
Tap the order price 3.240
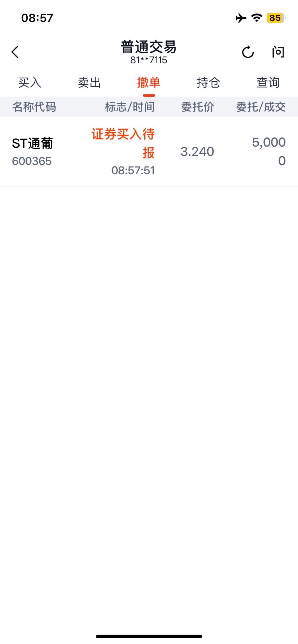197,152
